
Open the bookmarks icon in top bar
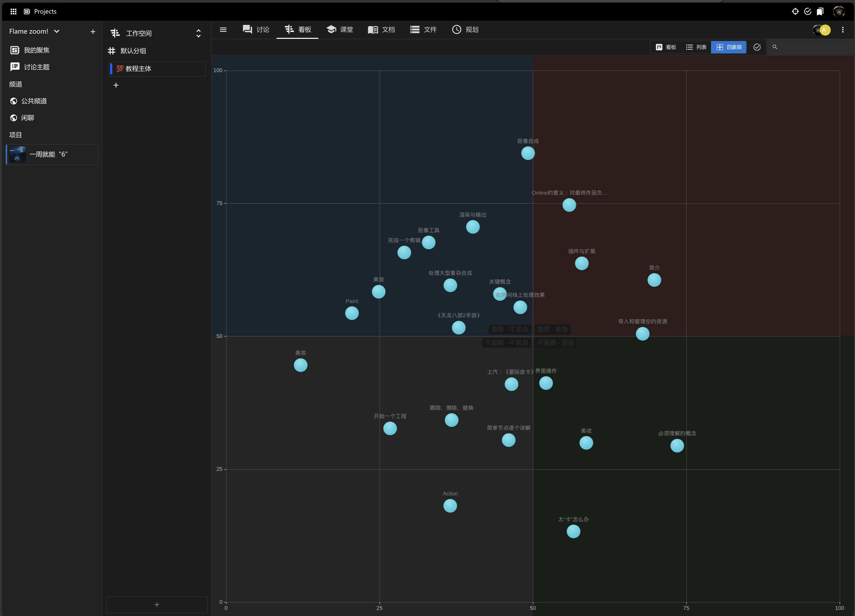820,11
